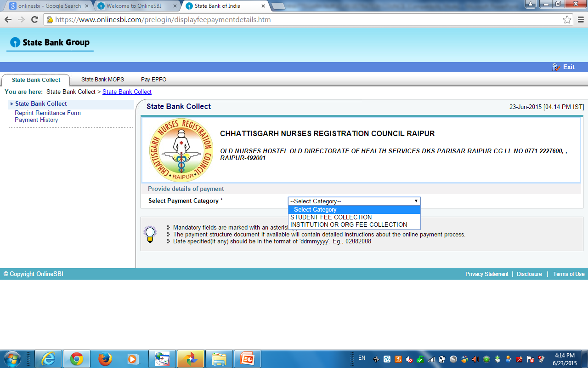Open the Chrome menu hamburger icon
Viewport: 588px width, 368px height.
[580, 20]
